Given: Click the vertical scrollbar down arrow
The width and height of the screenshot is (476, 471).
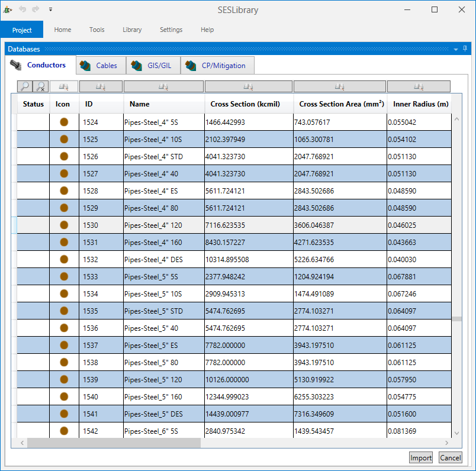Looking at the screenshot, I should coord(456,433).
